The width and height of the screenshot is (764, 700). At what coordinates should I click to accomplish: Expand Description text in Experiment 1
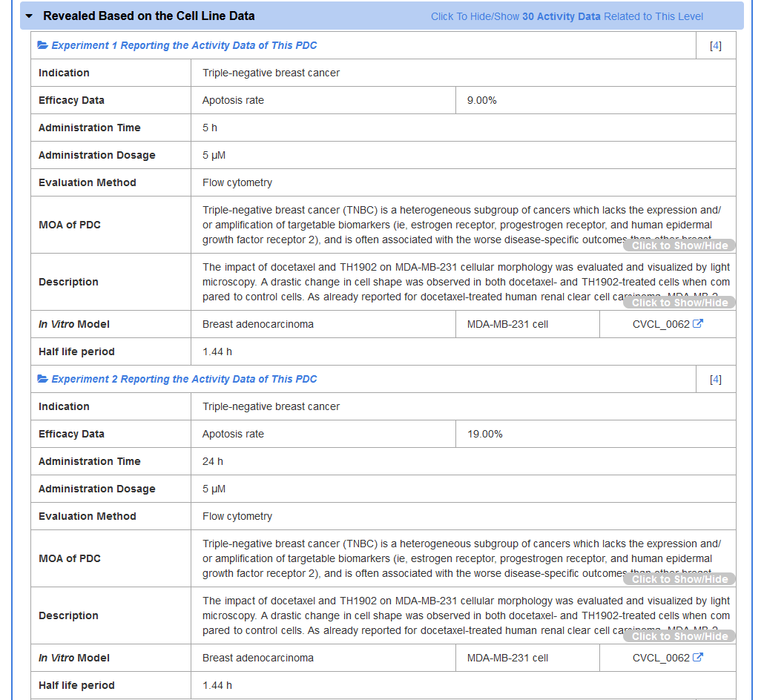coord(679,303)
